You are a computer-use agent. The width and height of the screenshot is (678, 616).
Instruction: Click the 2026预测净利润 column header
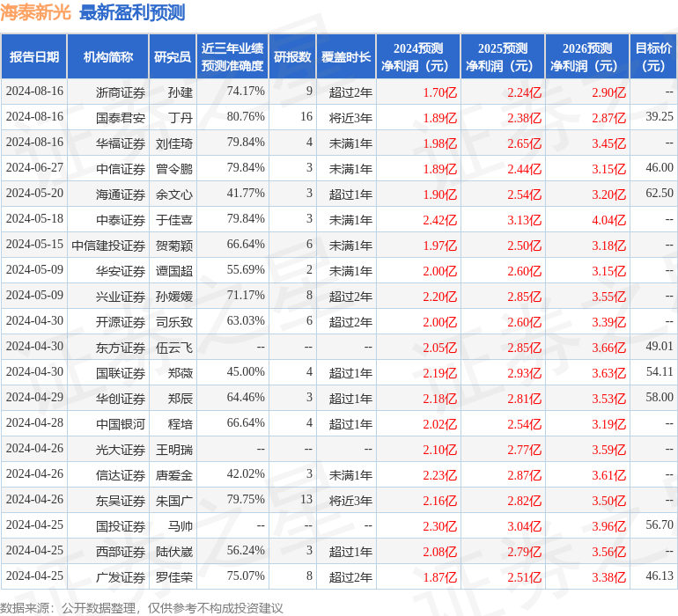pyautogui.click(x=587, y=56)
